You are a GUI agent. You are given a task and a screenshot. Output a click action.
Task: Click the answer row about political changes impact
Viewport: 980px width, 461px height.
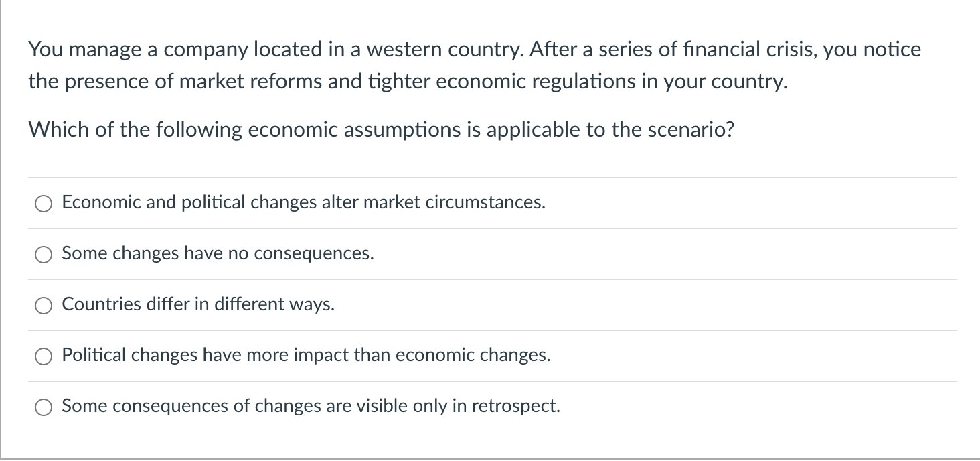coord(307,356)
